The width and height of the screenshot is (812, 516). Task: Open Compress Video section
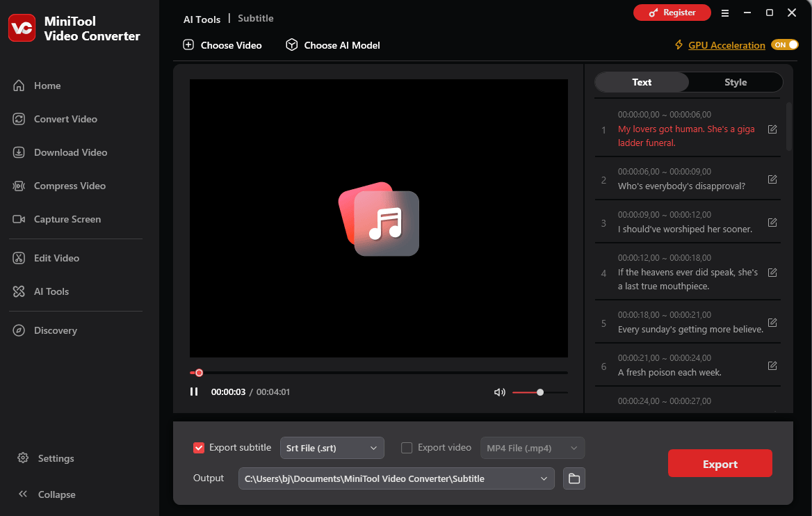click(x=59, y=186)
